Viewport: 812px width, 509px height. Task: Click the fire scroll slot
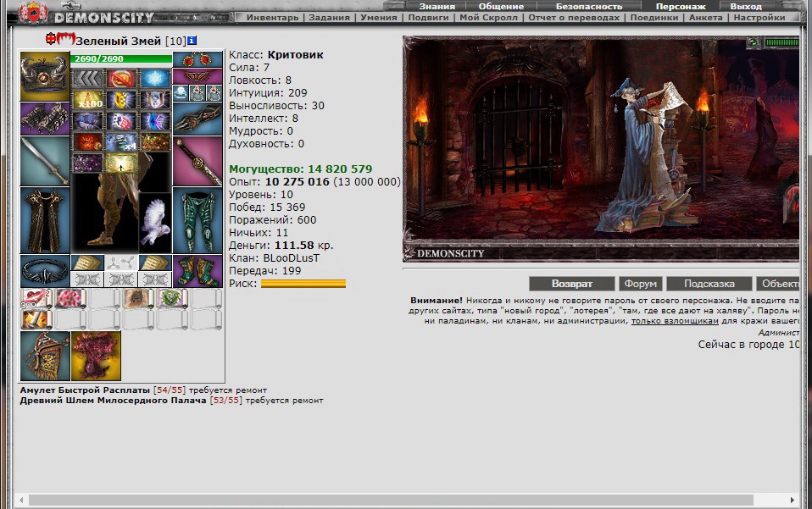pos(36,319)
